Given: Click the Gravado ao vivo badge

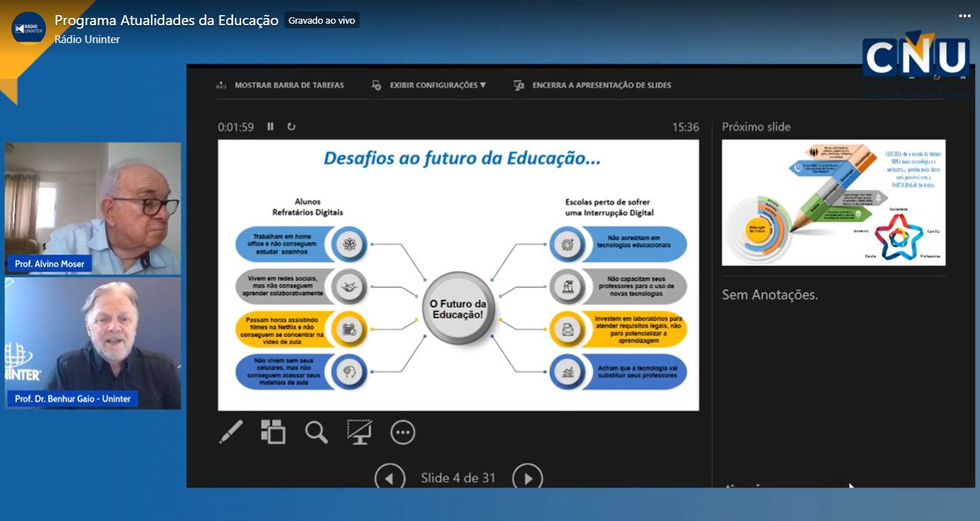Looking at the screenshot, I should point(322,20).
